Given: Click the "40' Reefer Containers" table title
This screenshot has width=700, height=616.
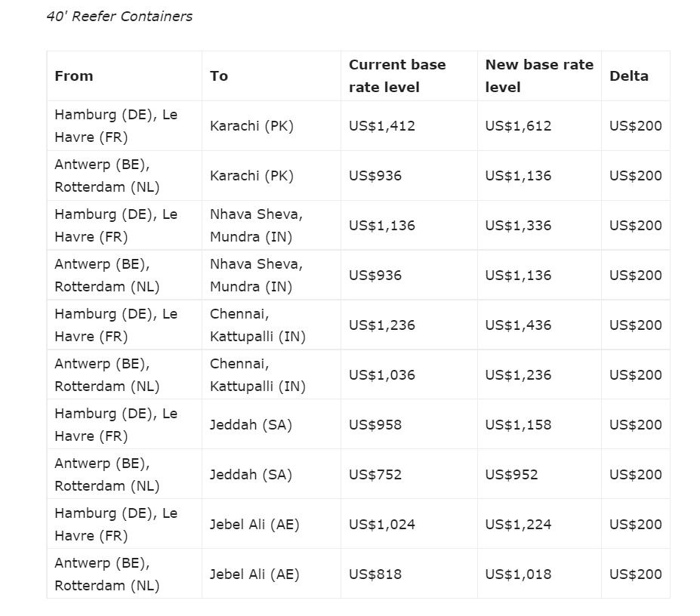Looking at the screenshot, I should pyautogui.click(x=119, y=17).
